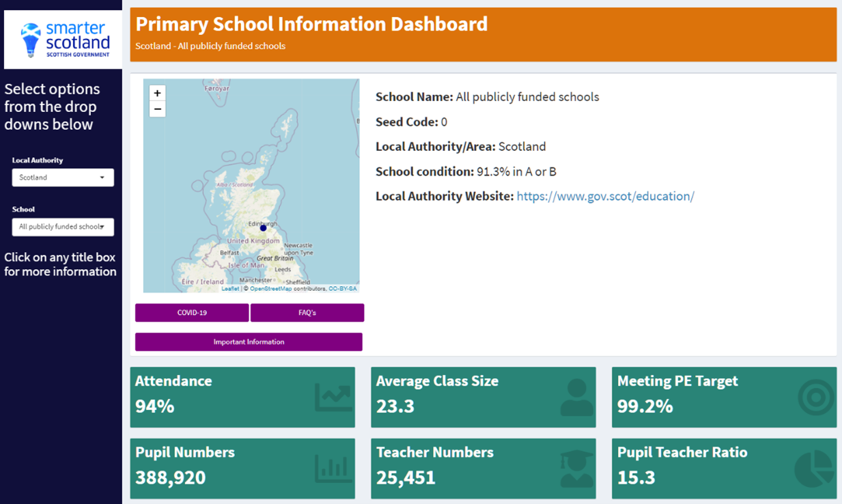This screenshot has height=504, width=842.
Task: Expand the School dropdown list
Action: pyautogui.click(x=63, y=227)
